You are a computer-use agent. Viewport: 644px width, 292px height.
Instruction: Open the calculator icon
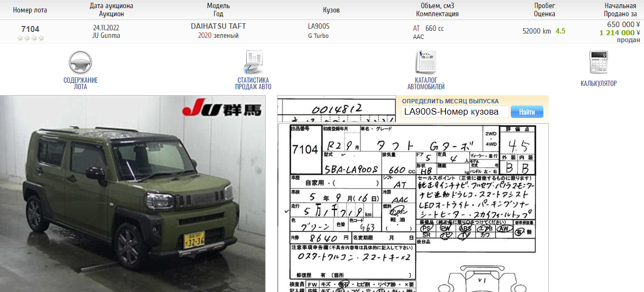pos(599,62)
